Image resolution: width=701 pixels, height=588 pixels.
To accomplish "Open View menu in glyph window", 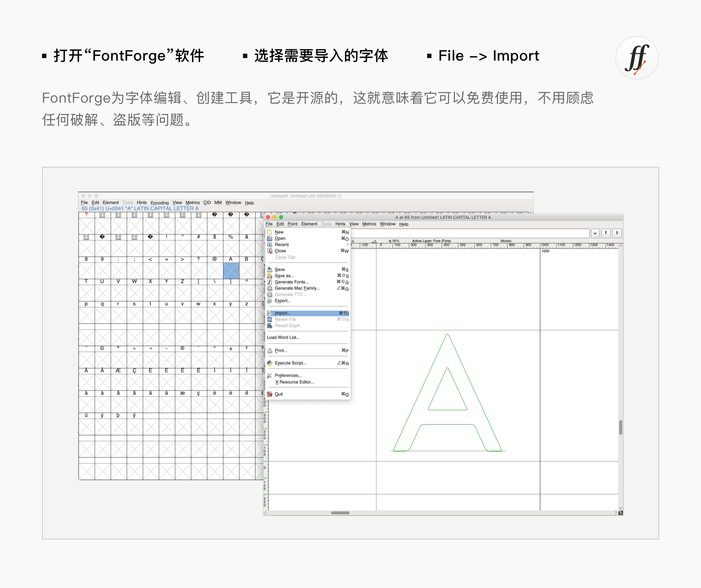I will pyautogui.click(x=354, y=224).
